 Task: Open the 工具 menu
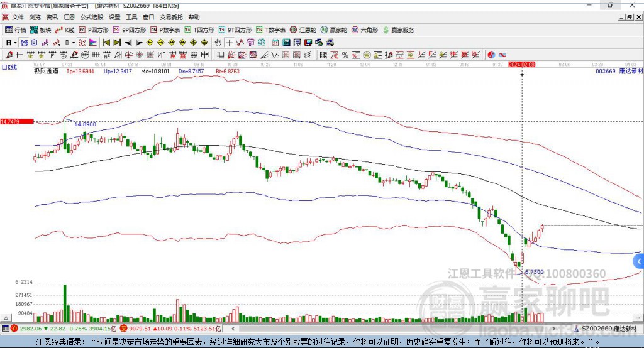tap(131, 17)
